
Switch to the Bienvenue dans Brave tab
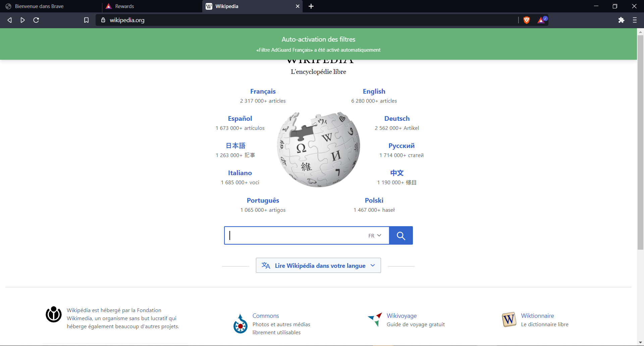tap(51, 6)
